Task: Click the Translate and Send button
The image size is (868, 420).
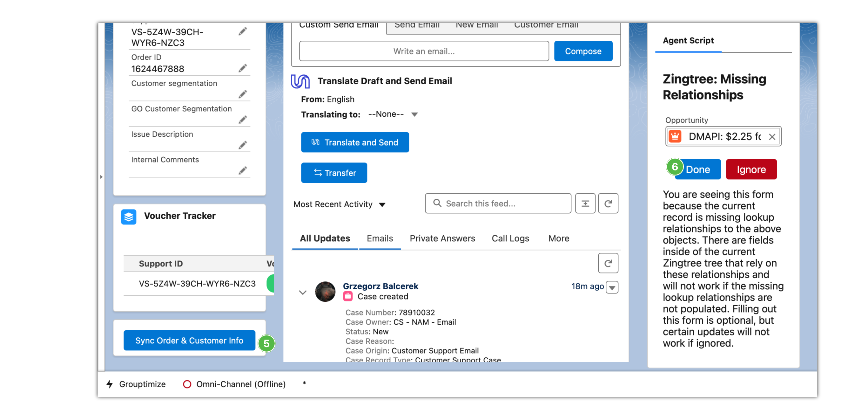Action: (355, 142)
